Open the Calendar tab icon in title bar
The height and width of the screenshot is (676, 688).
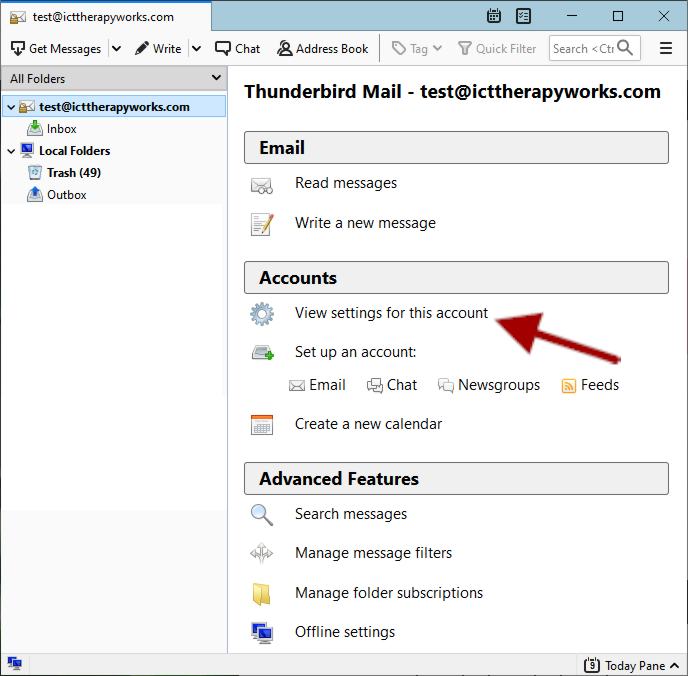(494, 16)
